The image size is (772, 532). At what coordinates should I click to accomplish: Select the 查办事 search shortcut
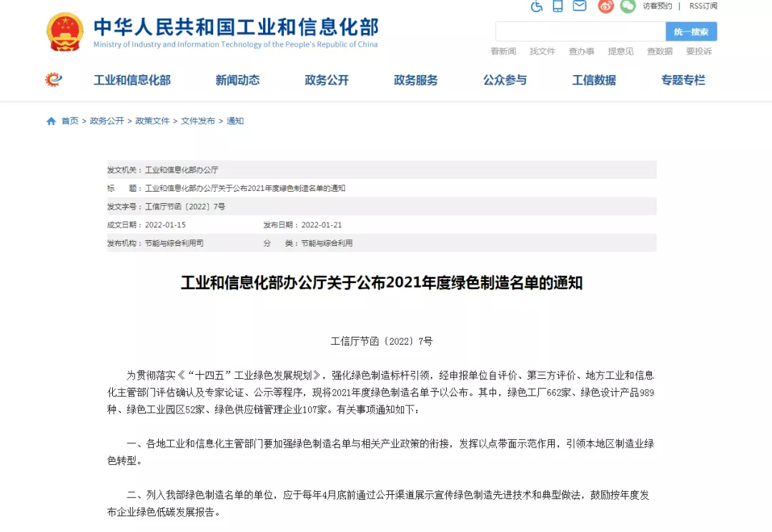click(x=581, y=51)
